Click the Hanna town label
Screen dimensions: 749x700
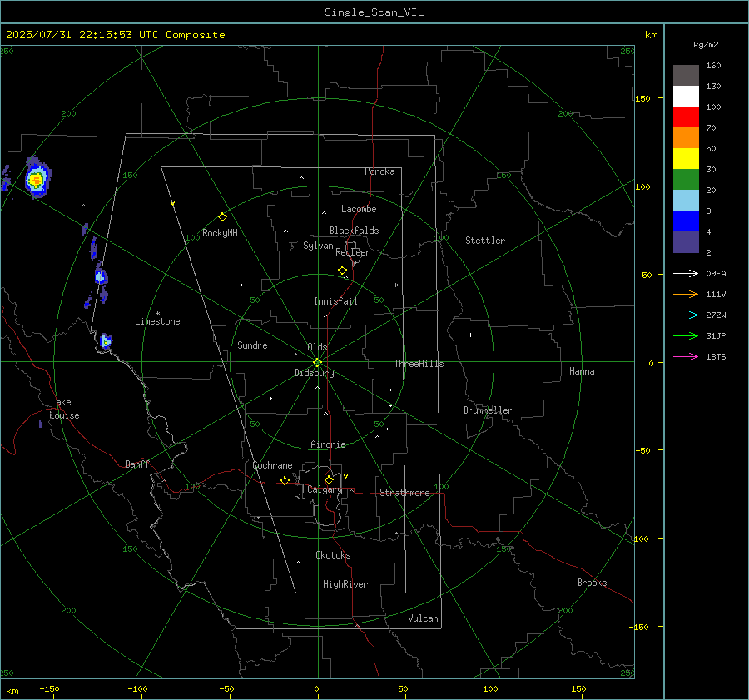(582, 371)
